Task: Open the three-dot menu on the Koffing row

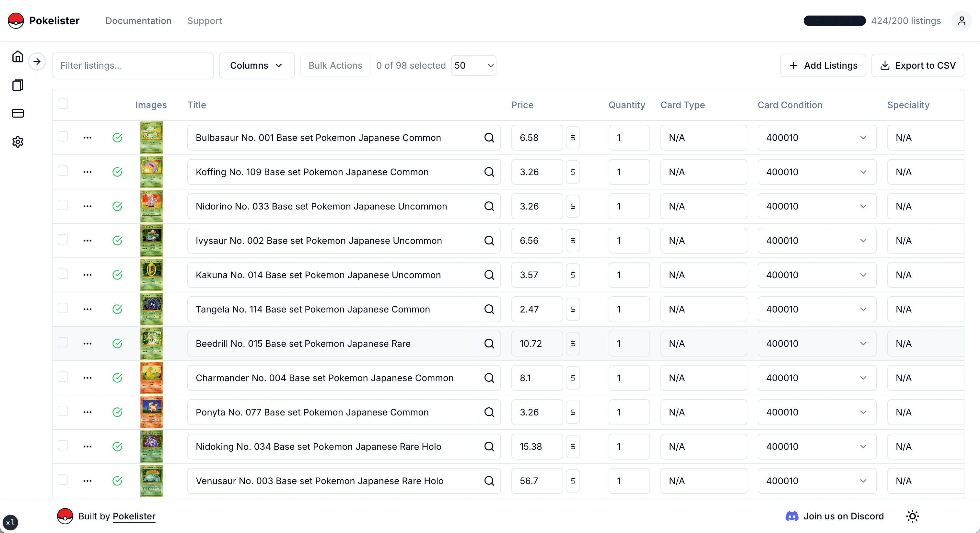Action: click(x=87, y=172)
